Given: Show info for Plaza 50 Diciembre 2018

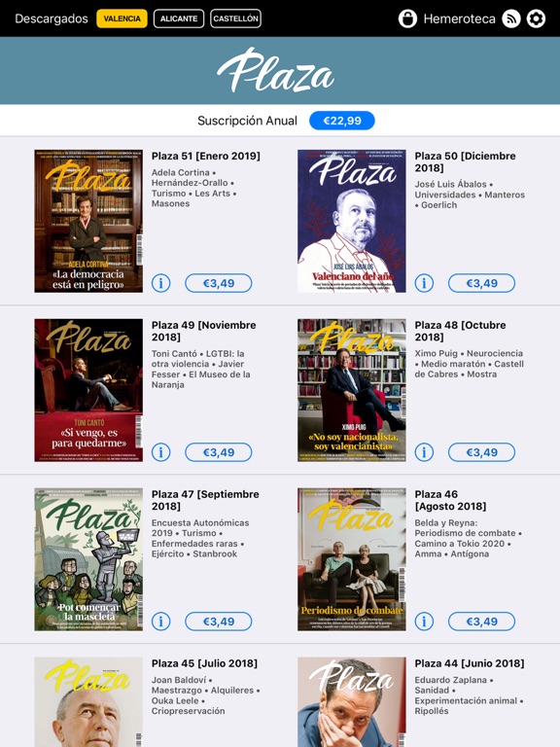Looking at the screenshot, I should tap(424, 283).
